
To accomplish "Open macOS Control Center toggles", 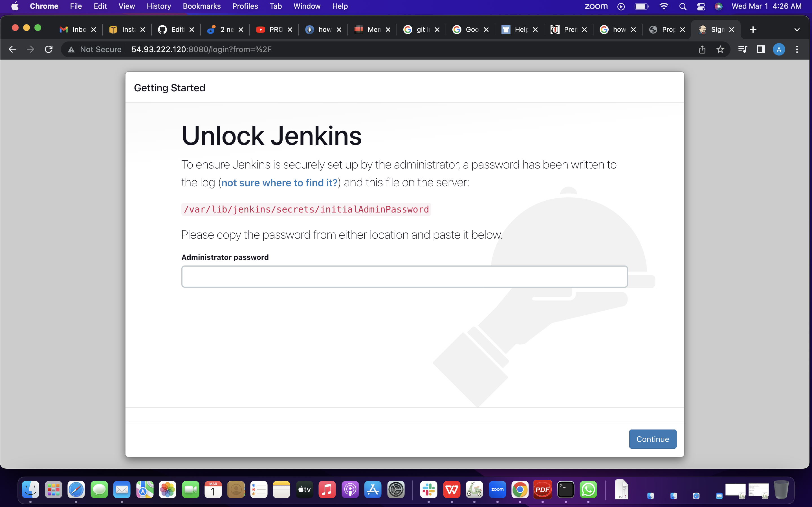I will coord(701,6).
